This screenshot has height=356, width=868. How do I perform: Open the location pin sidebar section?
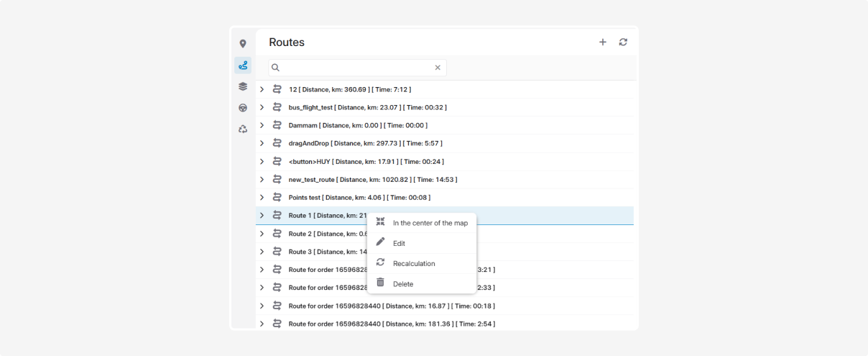[x=243, y=45]
